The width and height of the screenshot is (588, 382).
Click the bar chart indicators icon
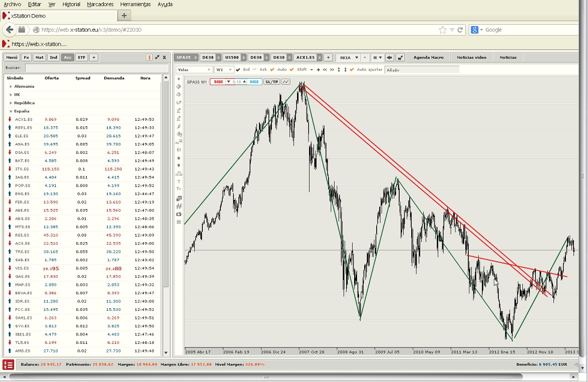(x=179, y=206)
